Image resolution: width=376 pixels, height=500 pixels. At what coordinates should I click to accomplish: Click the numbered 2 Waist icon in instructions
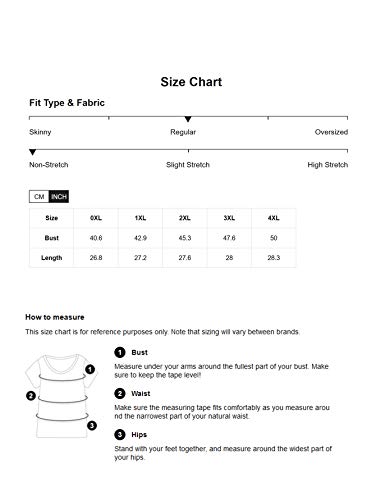119,394
